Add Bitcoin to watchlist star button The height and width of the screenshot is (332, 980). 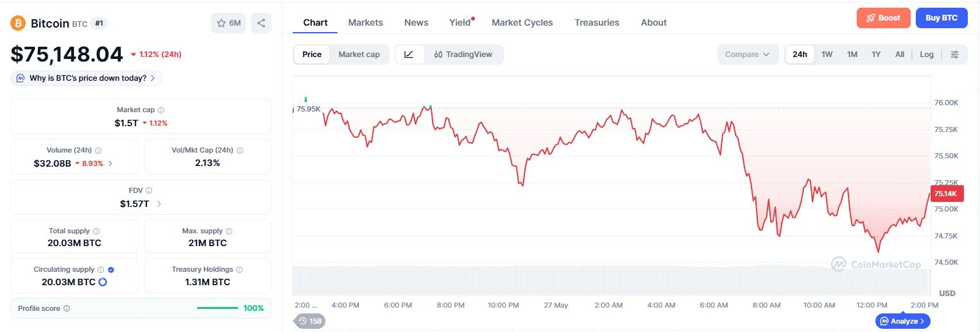[228, 23]
